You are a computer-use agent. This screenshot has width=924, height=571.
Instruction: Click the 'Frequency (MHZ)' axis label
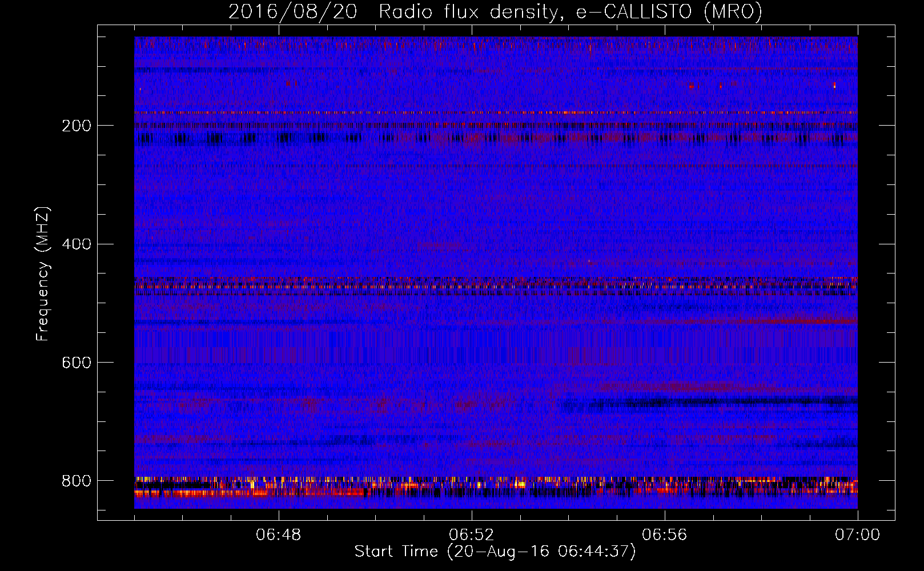pos(43,274)
